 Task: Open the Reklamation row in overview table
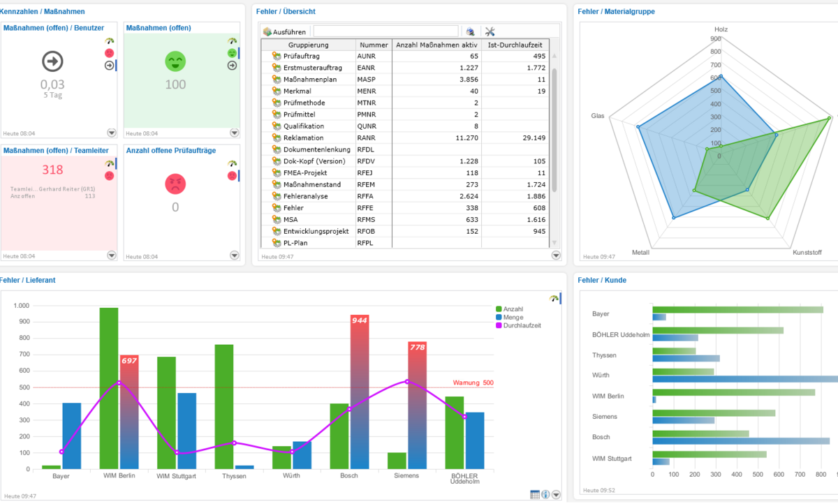click(406, 138)
